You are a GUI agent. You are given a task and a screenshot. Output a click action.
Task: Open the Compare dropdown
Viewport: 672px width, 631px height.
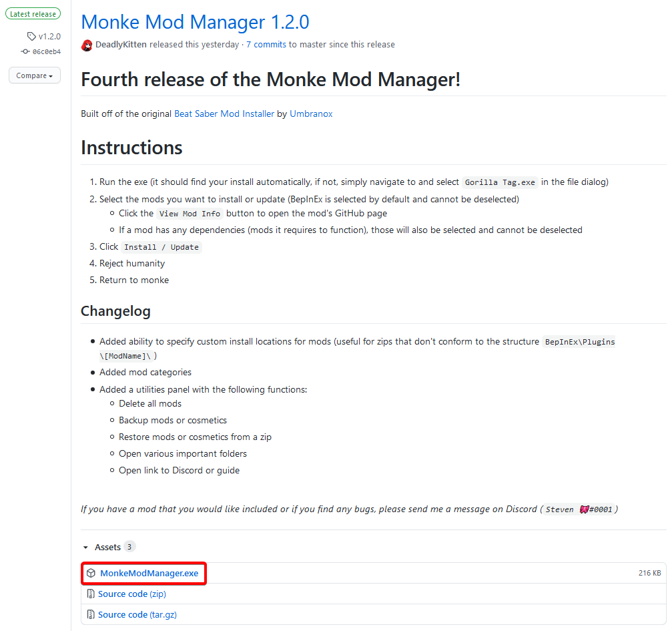(35, 75)
